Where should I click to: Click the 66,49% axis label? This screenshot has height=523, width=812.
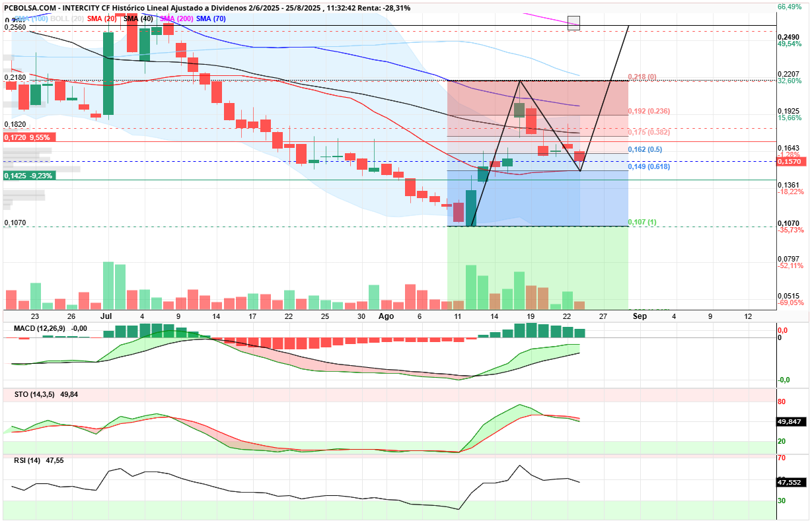click(x=790, y=7)
